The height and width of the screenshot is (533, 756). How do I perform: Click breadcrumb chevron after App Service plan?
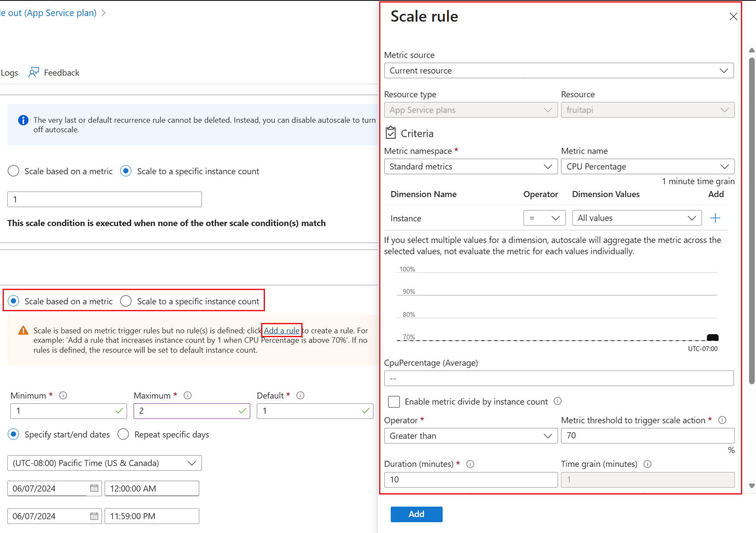click(x=103, y=13)
